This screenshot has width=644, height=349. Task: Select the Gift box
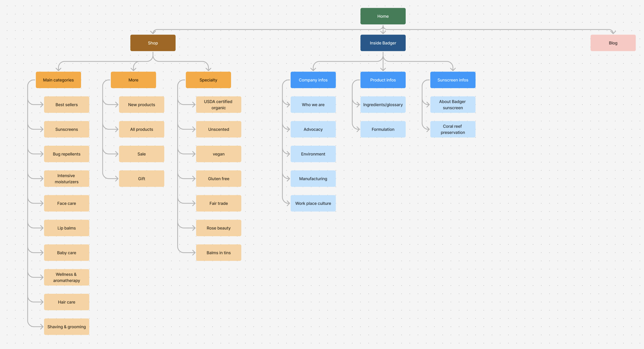(141, 178)
